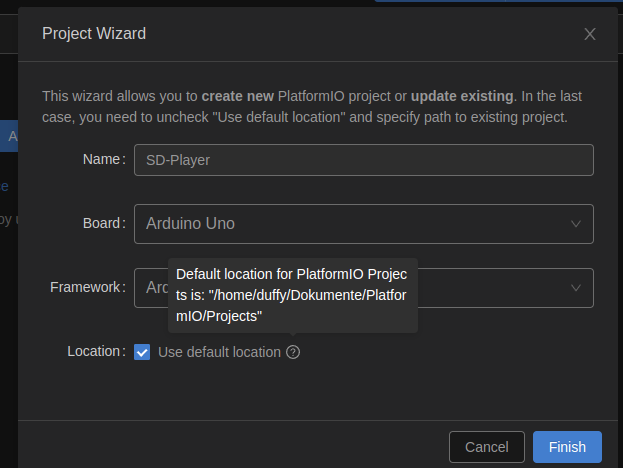This screenshot has width=623, height=468.
Task: Expand the Board dropdown arrow
Action: (576, 224)
